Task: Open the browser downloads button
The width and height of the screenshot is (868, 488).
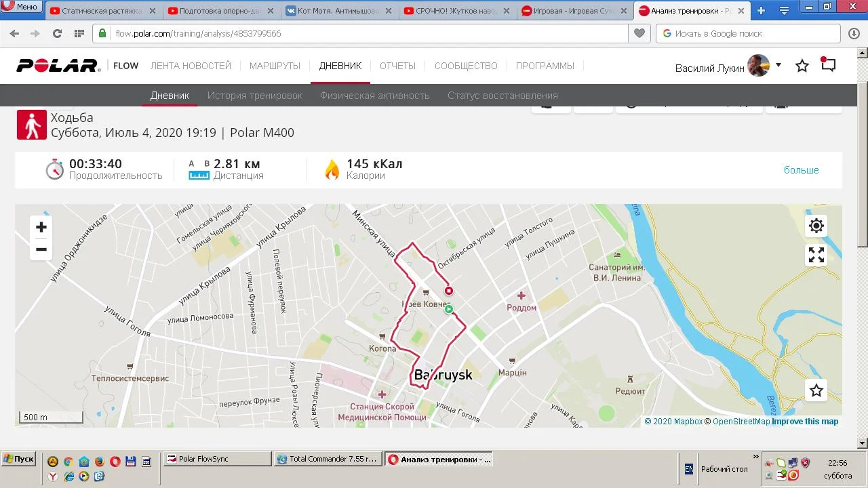Action: 854,33
